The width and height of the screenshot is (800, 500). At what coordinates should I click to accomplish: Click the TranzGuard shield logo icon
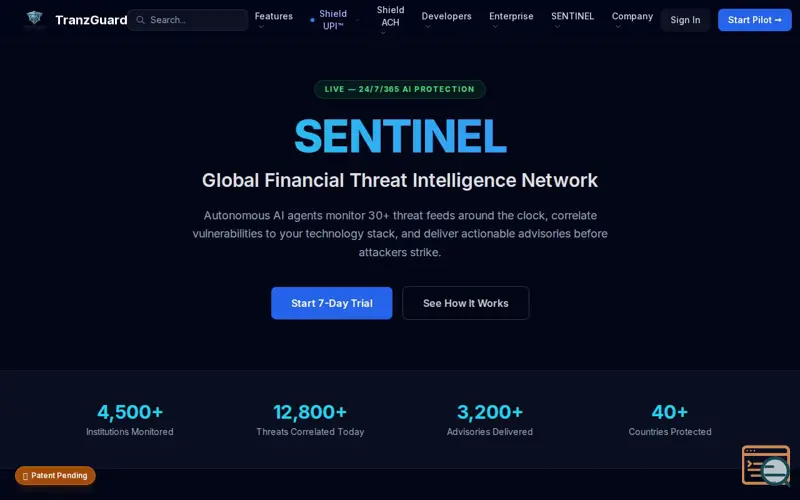[x=35, y=19]
